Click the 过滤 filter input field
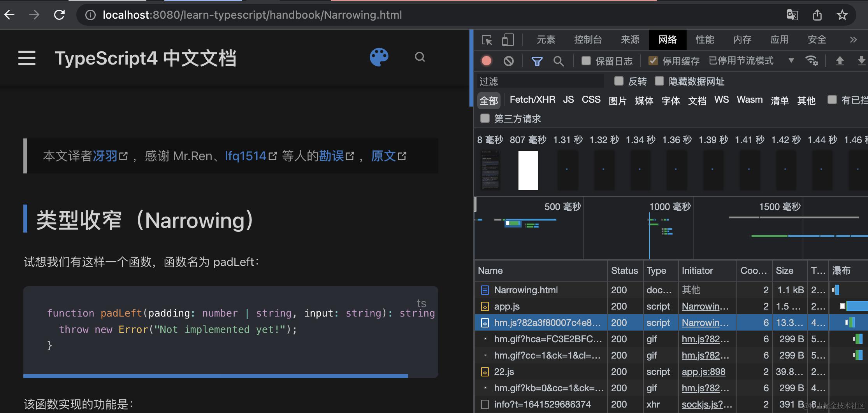The image size is (868, 413). 540,81
